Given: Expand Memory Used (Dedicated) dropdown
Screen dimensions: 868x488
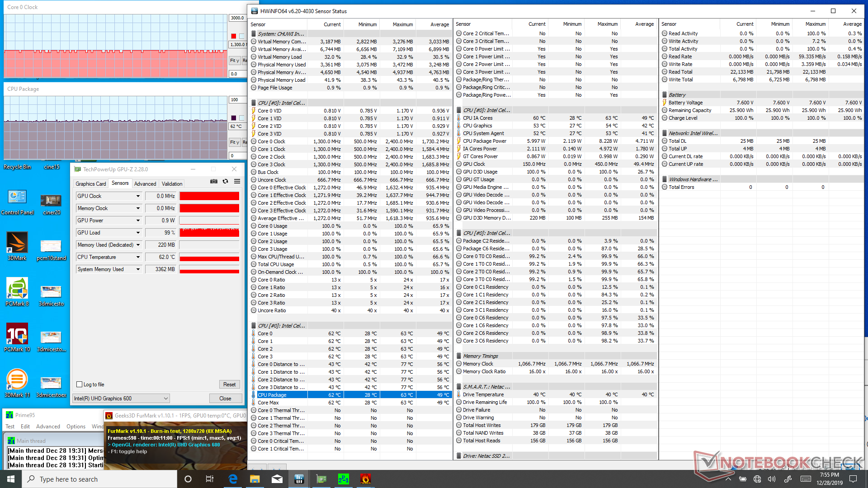Looking at the screenshot, I should tap(138, 245).
